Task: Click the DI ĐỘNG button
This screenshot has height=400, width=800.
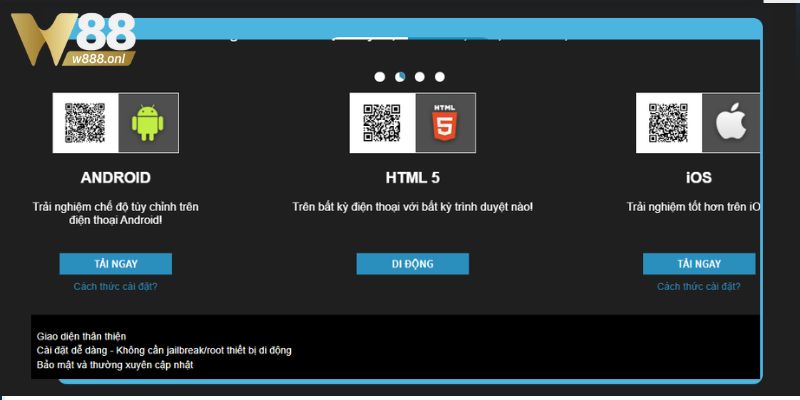Action: point(412,264)
